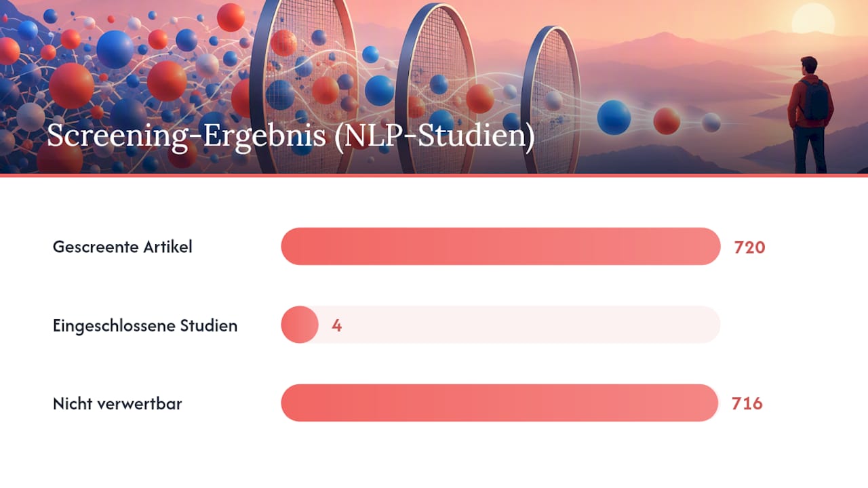Image resolution: width=868 pixels, height=488 pixels.
Task: Click the man standing with a backpack
Action: [811, 115]
